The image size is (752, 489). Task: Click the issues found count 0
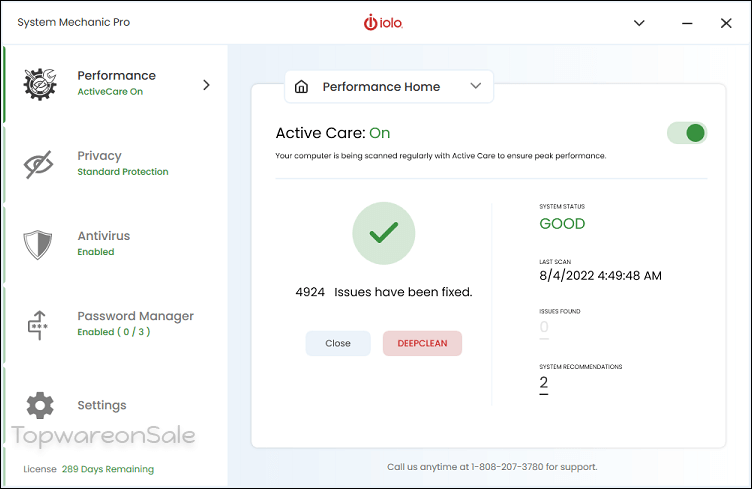click(544, 327)
